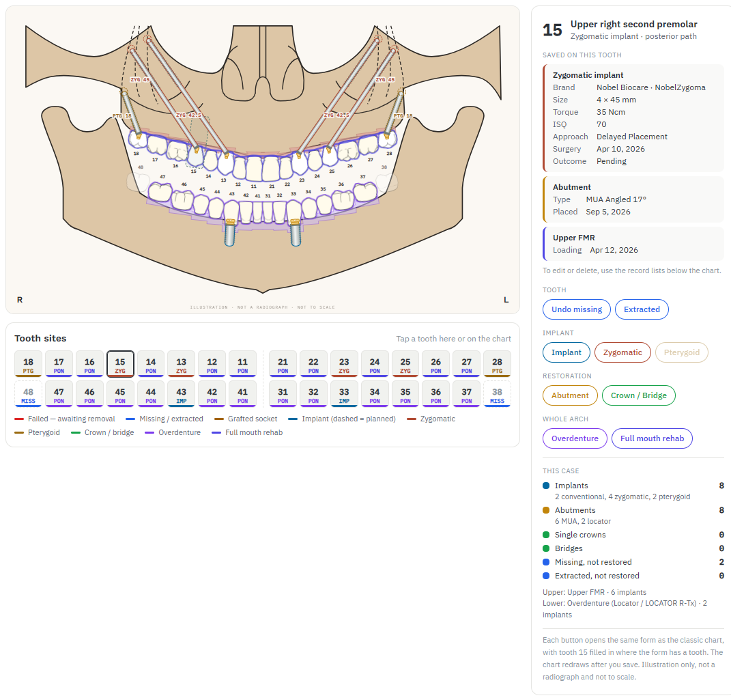
Task: Click the 'Tooth sites' panel heading
Action: click(40, 338)
